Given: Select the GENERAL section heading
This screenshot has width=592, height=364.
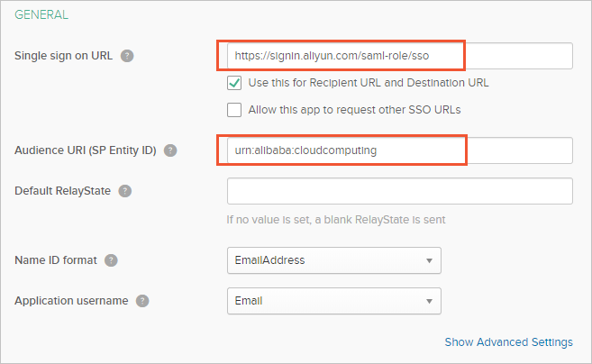Looking at the screenshot, I should [x=41, y=14].
